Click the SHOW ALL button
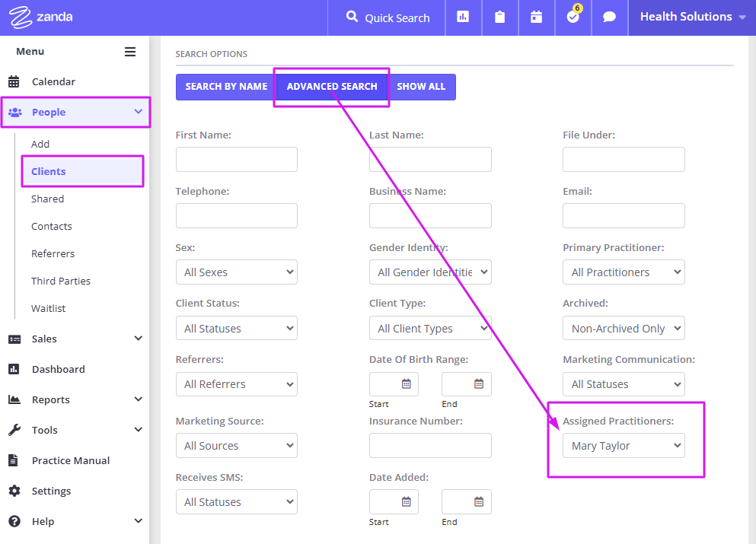Viewport: 756px width, 544px height. coord(422,87)
